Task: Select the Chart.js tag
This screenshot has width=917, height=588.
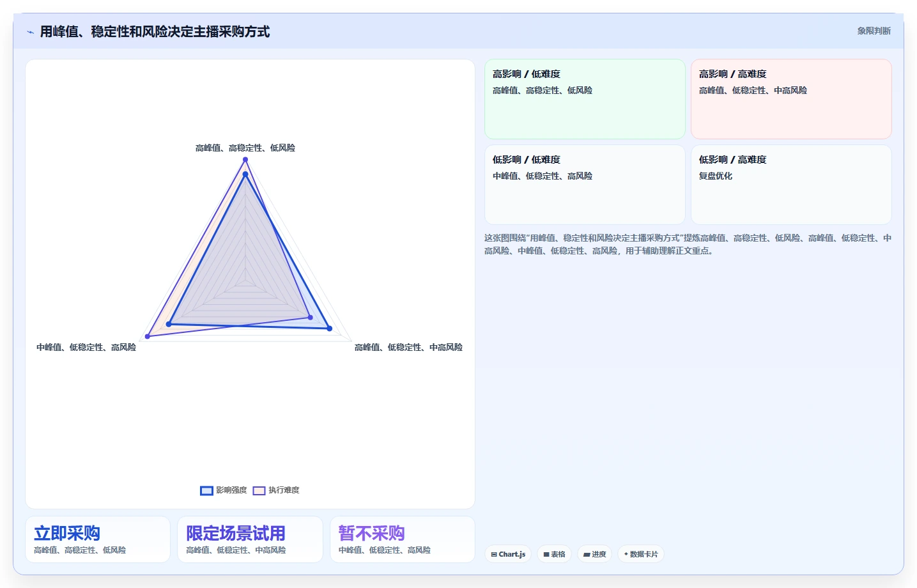Action: pos(508,554)
